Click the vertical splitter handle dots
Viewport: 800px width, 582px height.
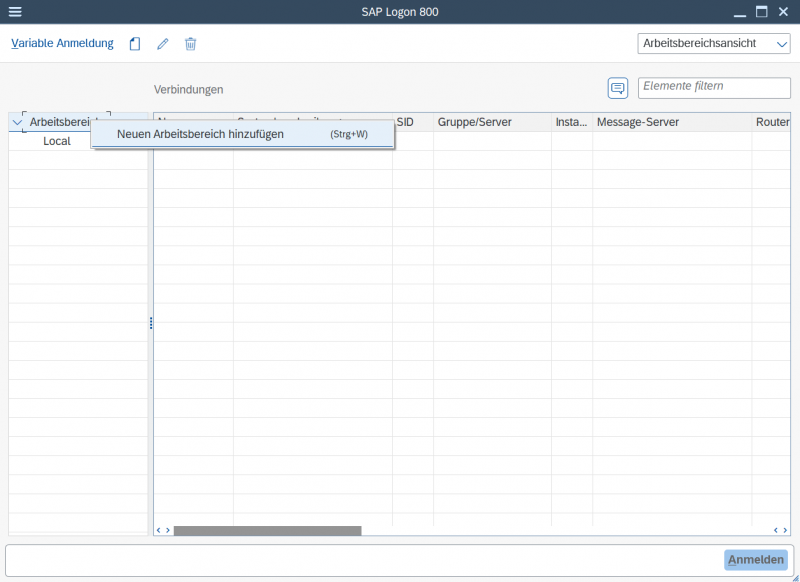coord(151,323)
